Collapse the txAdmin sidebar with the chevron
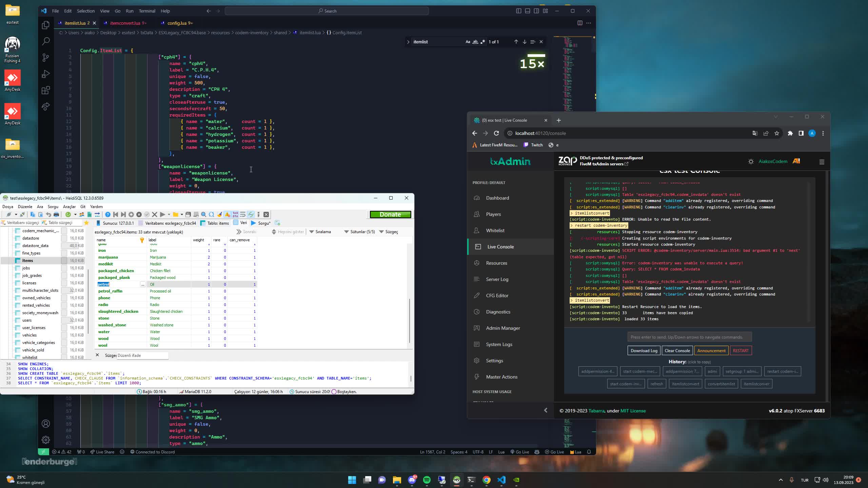The image size is (868, 488). (x=545, y=410)
